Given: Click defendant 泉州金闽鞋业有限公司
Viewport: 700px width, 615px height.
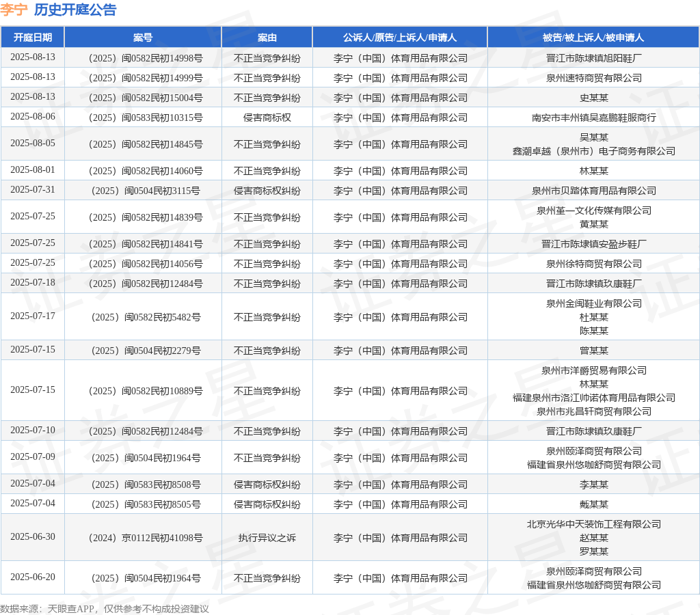Looking at the screenshot, I should point(594,303).
